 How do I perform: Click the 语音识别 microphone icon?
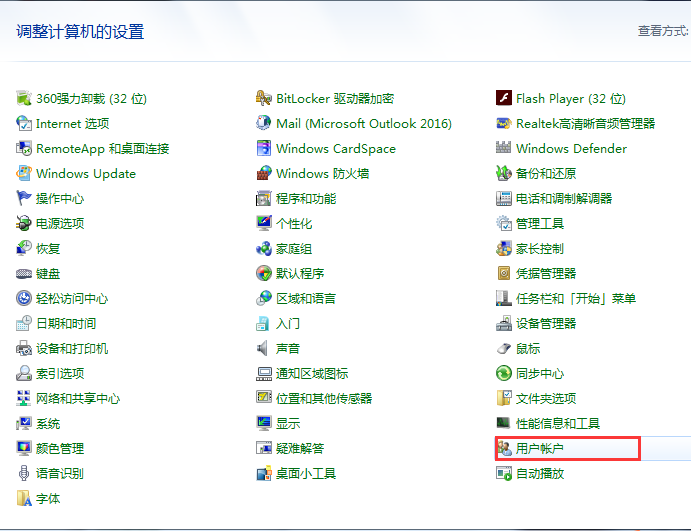24,474
